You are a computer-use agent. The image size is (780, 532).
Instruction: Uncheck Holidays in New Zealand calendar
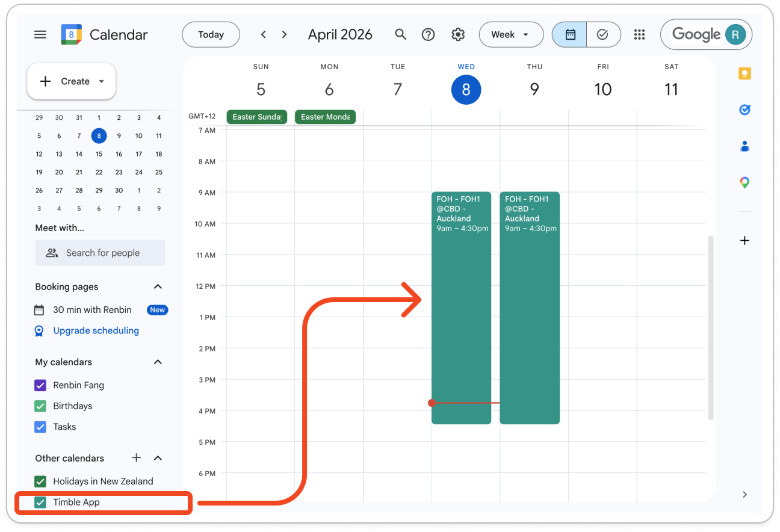pyautogui.click(x=40, y=481)
